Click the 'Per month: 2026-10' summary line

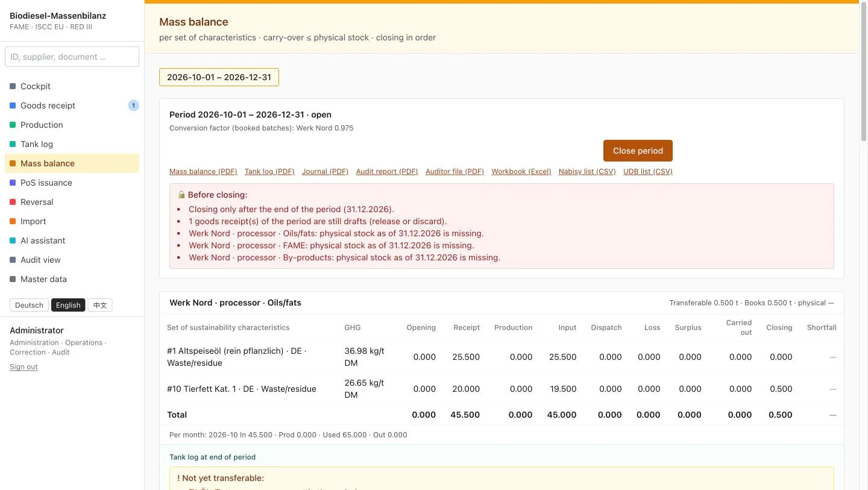coord(288,435)
